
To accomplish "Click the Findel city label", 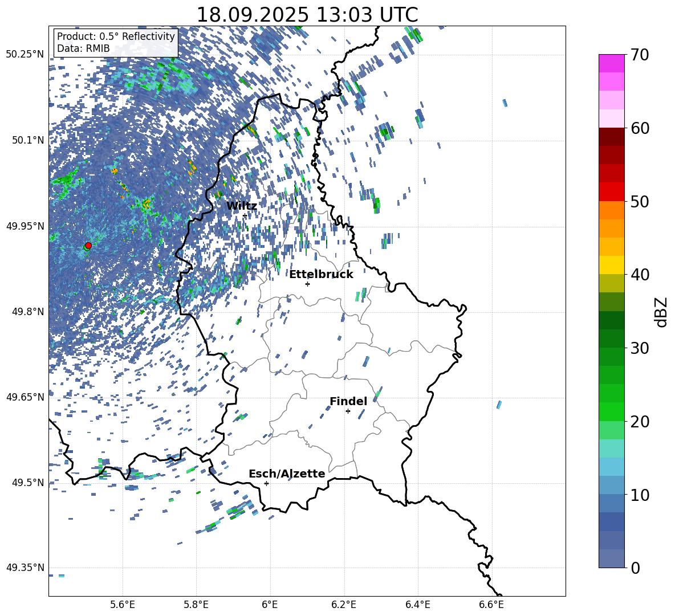I will (x=348, y=401).
